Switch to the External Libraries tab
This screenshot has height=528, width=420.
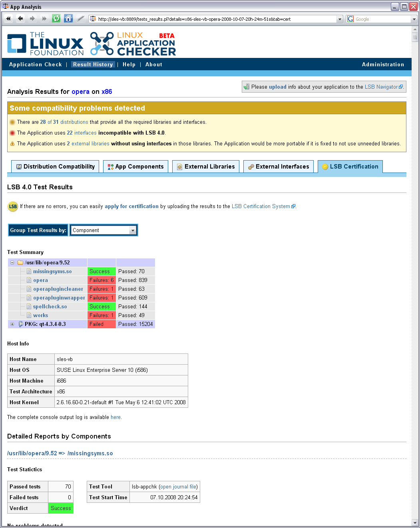[x=206, y=167]
